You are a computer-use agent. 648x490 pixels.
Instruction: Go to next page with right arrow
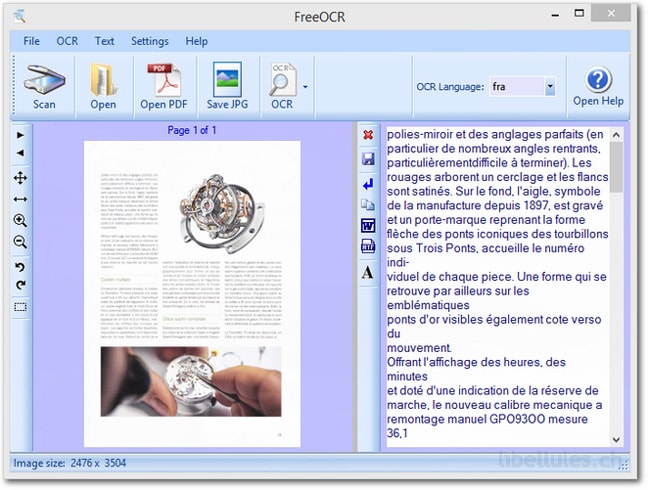pyautogui.click(x=20, y=135)
